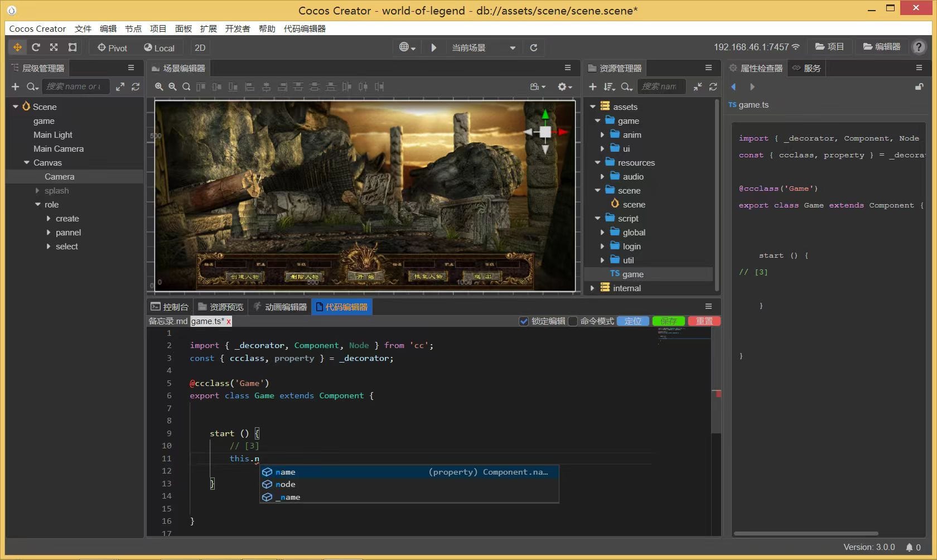
Task: Open asset sort options
Action: click(610, 86)
